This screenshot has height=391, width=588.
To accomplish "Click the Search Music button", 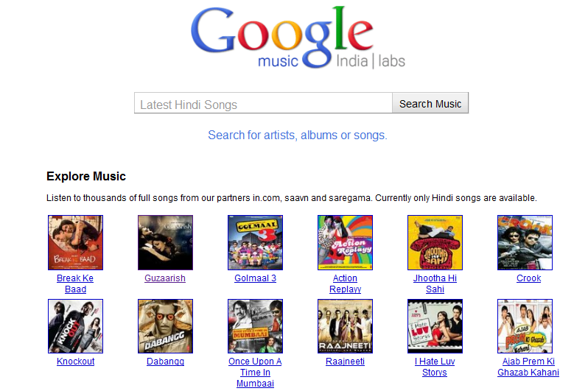I will [430, 103].
